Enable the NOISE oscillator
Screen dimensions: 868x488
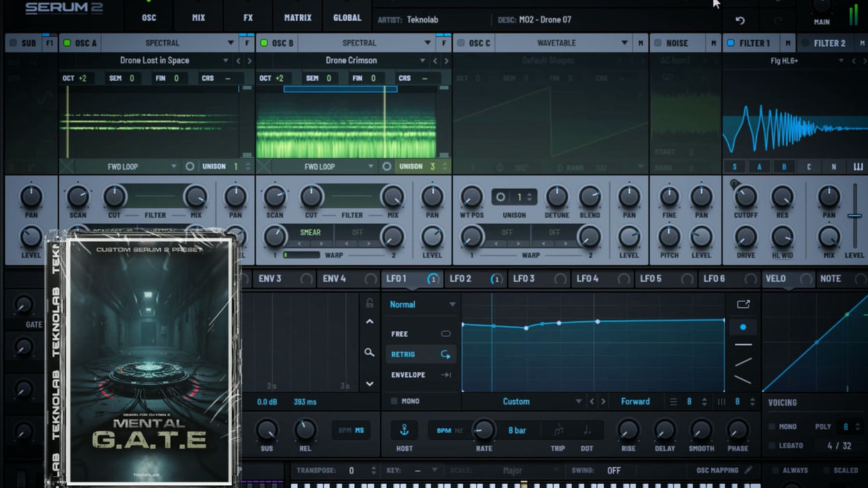point(657,43)
